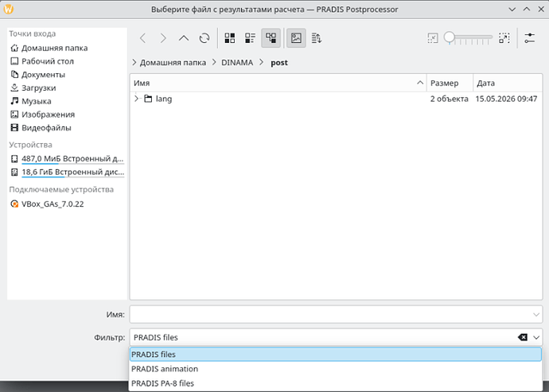
Task: Switch to compact list view
Action: (251, 38)
